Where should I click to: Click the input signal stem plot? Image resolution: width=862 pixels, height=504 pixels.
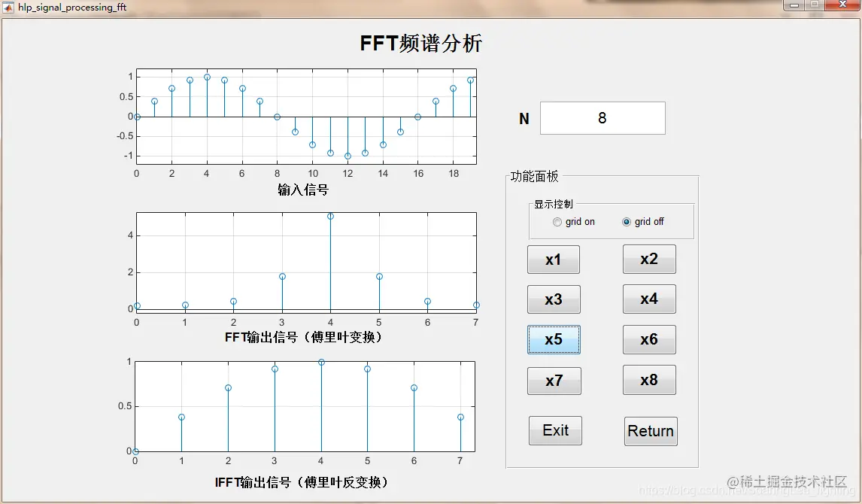click(306, 117)
